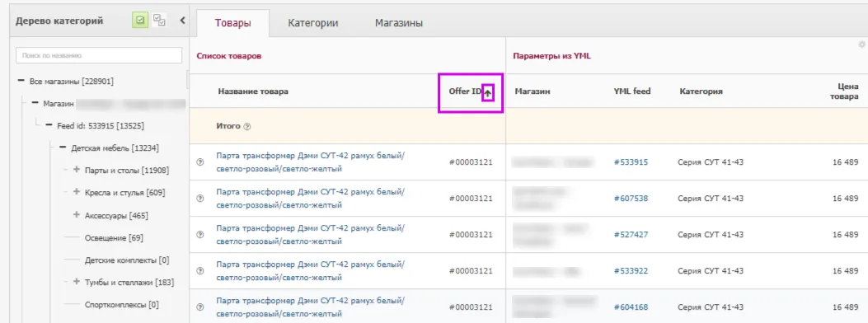
Task: Select Спорткомплексы [0] category
Action: [121, 305]
